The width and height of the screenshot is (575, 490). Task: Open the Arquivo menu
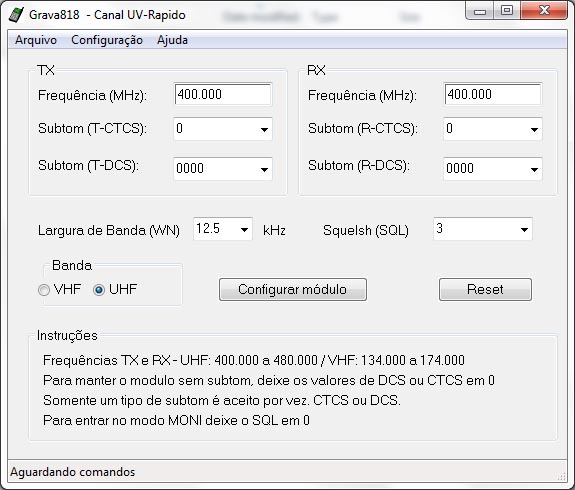coord(36,40)
